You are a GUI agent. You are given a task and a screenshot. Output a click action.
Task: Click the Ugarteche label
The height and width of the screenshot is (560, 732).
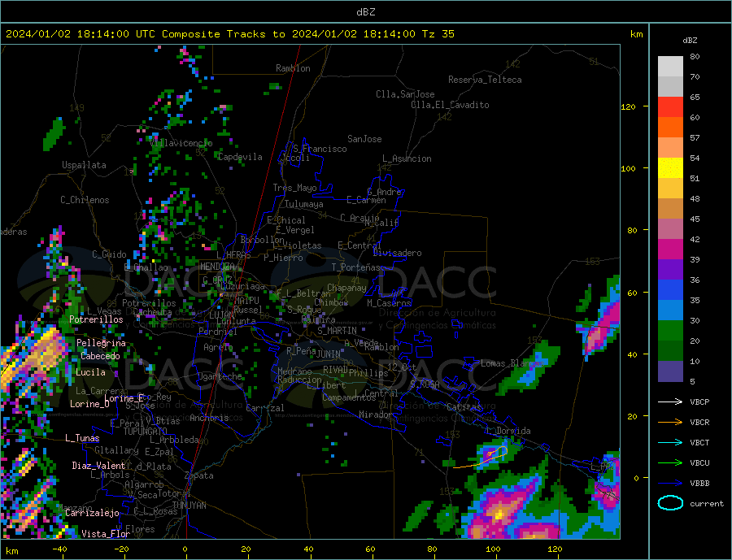point(220,376)
